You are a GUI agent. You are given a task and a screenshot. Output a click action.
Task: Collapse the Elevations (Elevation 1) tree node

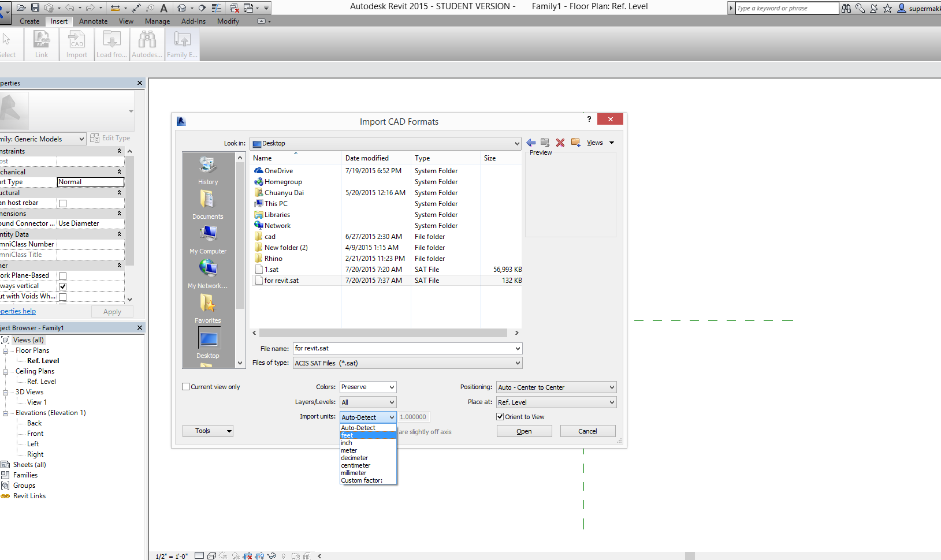pos(5,413)
